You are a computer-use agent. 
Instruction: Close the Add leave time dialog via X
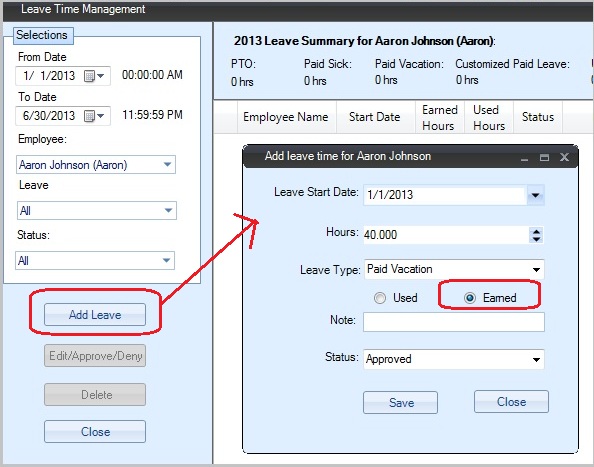[564, 157]
